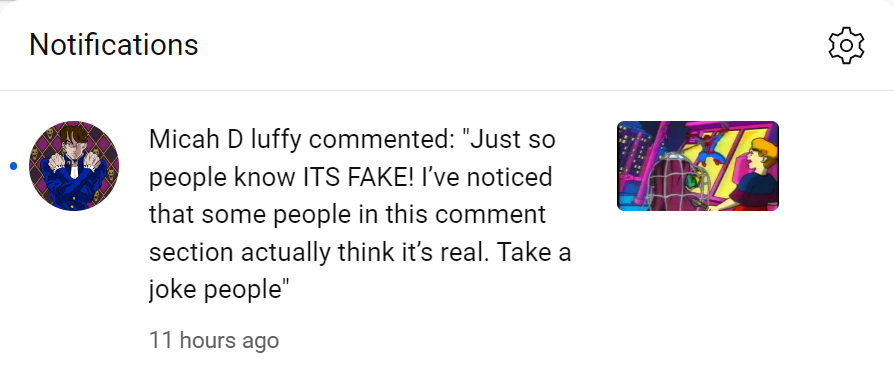Viewport: 894px width, 380px height.
Task: Click the swinging Spider-Man in the thumbnail
Action: pos(708,148)
